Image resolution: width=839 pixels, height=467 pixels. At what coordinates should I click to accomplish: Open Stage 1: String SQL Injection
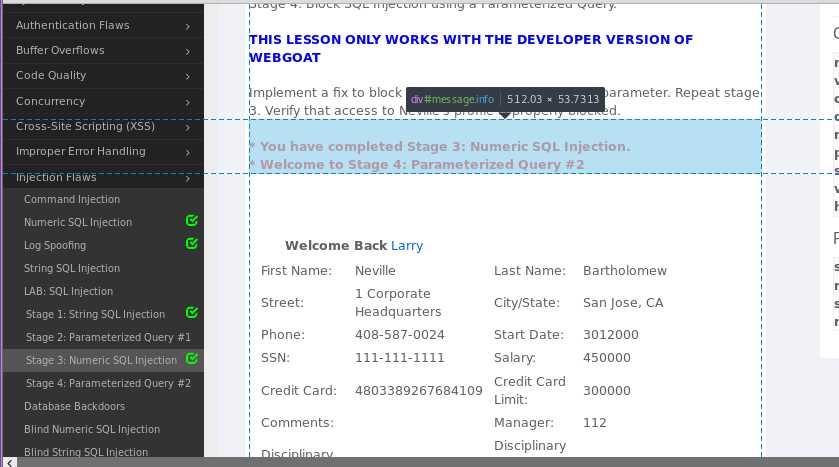95,314
